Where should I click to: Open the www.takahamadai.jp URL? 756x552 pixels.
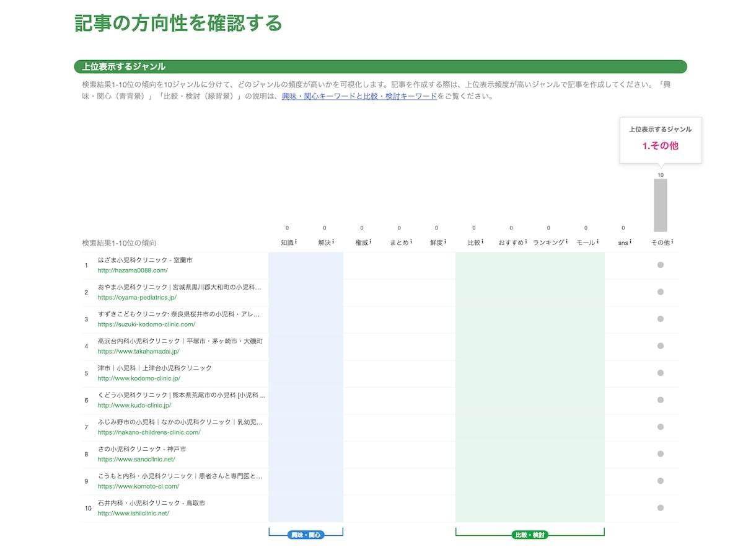138,351
